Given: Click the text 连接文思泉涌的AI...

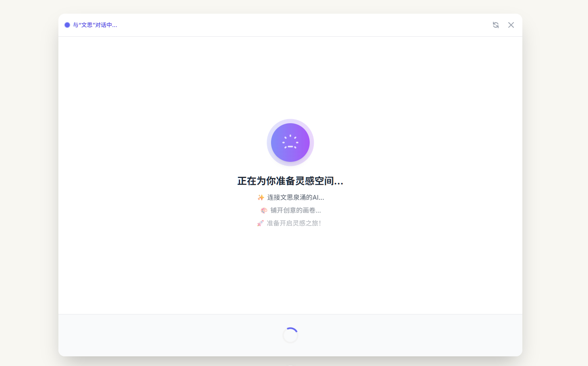Looking at the screenshot, I should [296, 197].
